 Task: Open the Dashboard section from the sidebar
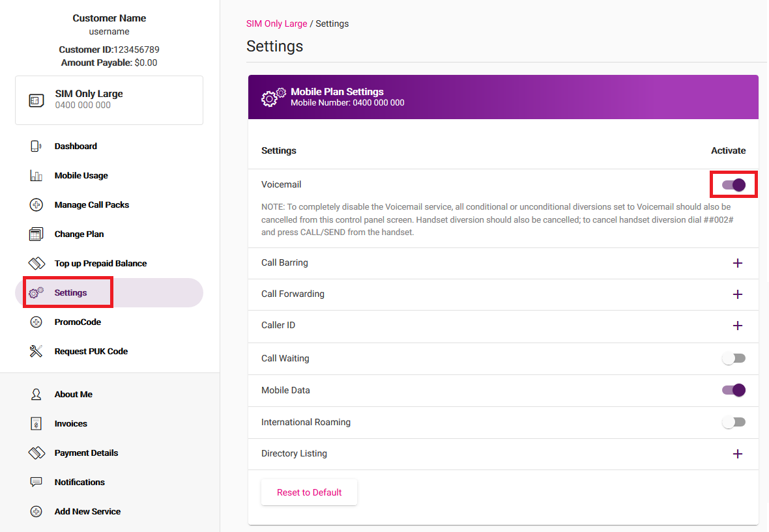click(x=37, y=146)
